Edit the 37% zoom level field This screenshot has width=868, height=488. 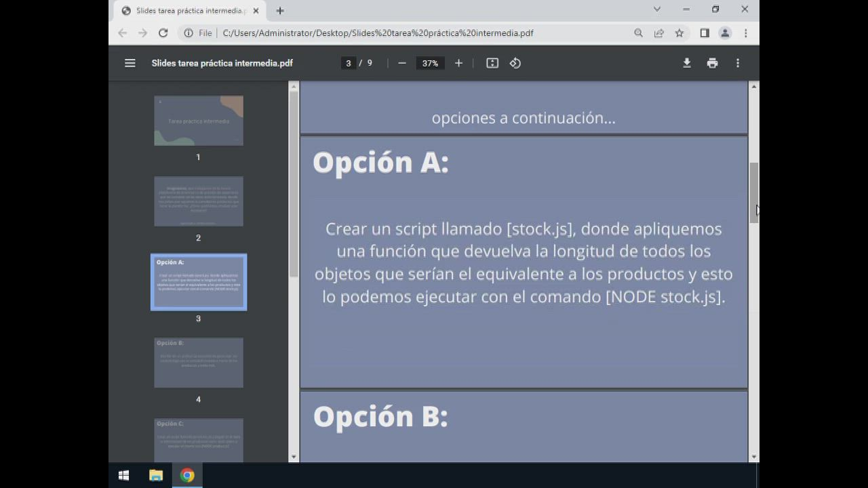point(430,63)
